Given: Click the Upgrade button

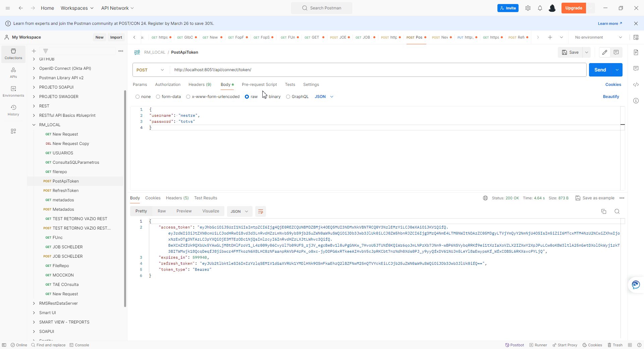Looking at the screenshot, I should pos(574,8).
